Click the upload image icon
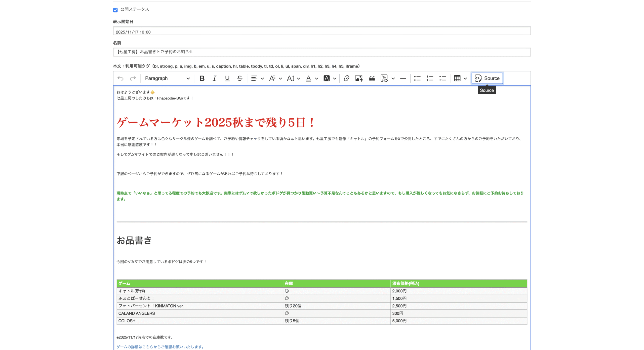Screen dimensions: 644x350 (359, 78)
